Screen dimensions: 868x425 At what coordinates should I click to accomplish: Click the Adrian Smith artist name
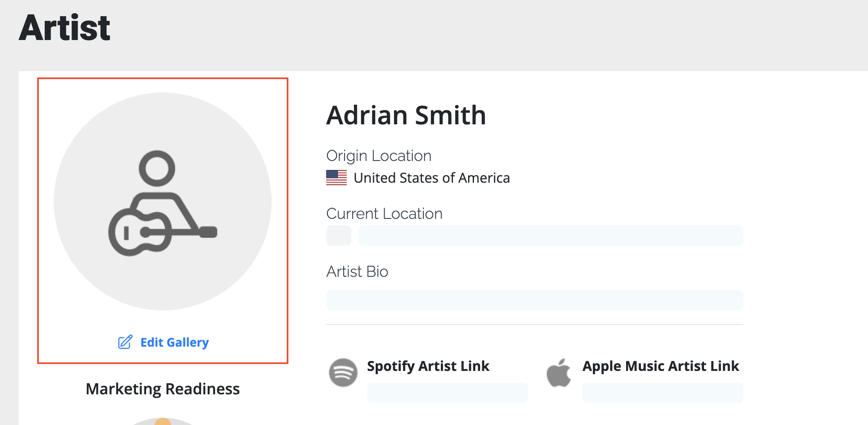point(406,115)
